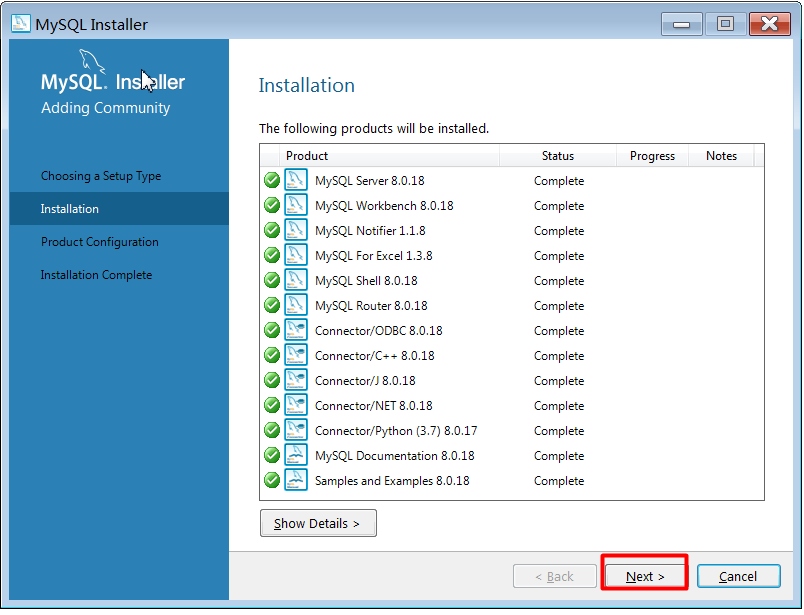Click green checkmark beside MySQL Documentation

coord(272,455)
